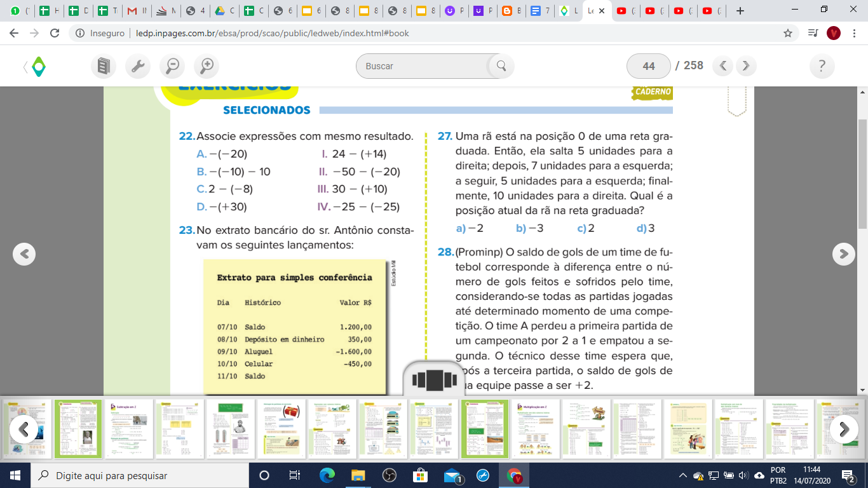This screenshot has height=488, width=868.
Task: Switch to the Google Drive tab
Action: pos(224,11)
